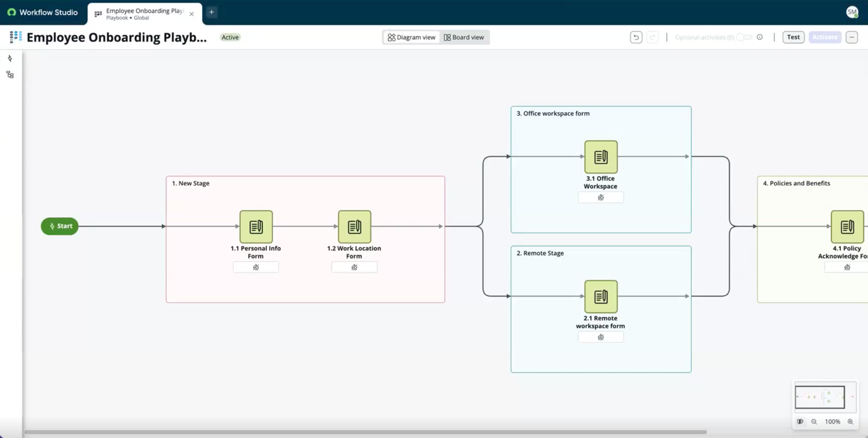Switch to the Employee Onboarding Playbook tab
The height and width of the screenshot is (438, 868).
(x=144, y=14)
